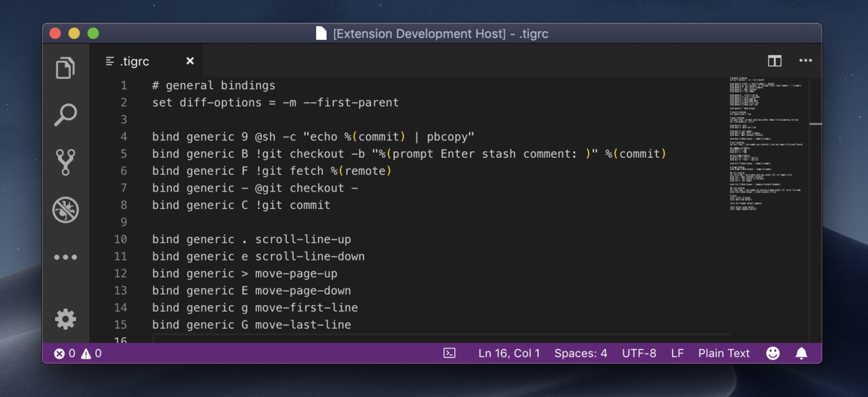Open the Explorer view in activity bar
The height and width of the screenshot is (397, 868).
tap(66, 68)
